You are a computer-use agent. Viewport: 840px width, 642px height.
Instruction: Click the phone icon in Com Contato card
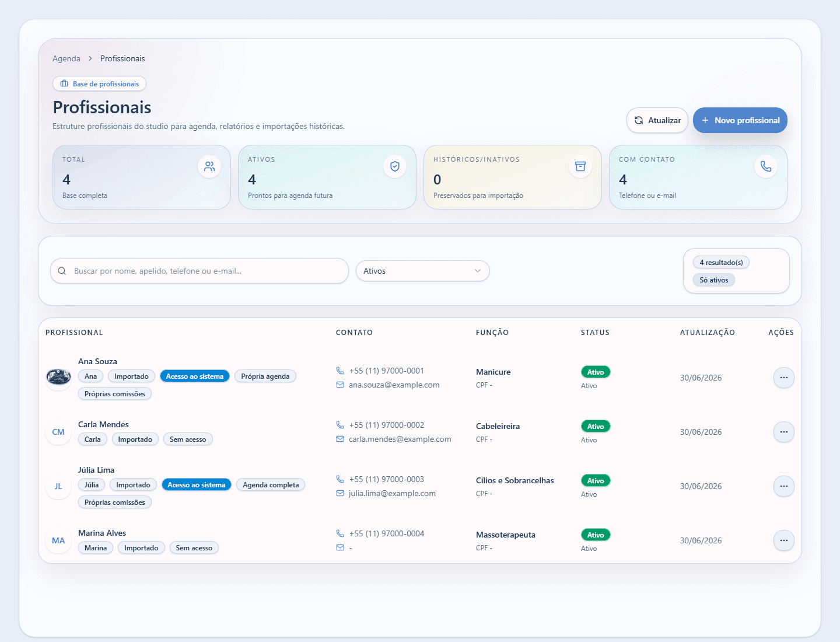click(766, 166)
